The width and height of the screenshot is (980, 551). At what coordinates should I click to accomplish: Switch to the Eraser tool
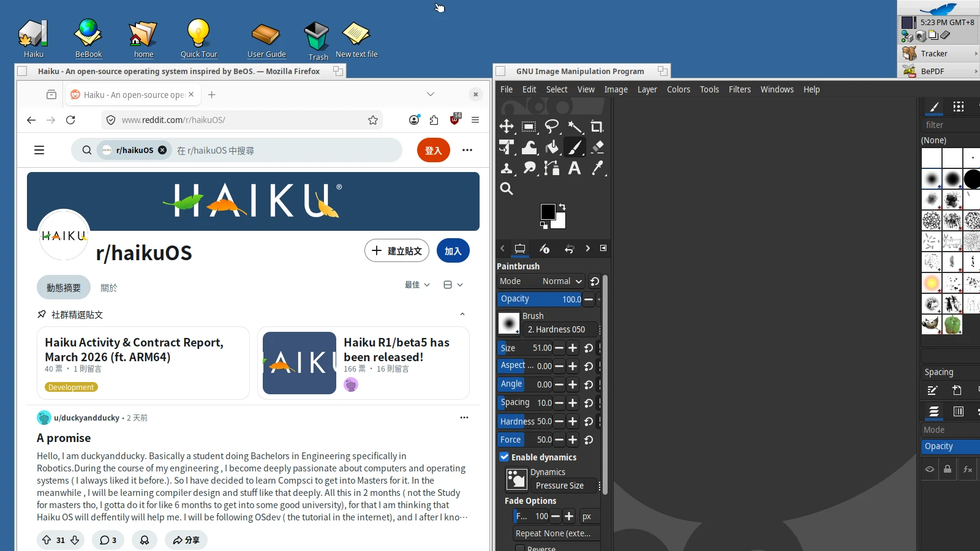tap(597, 148)
